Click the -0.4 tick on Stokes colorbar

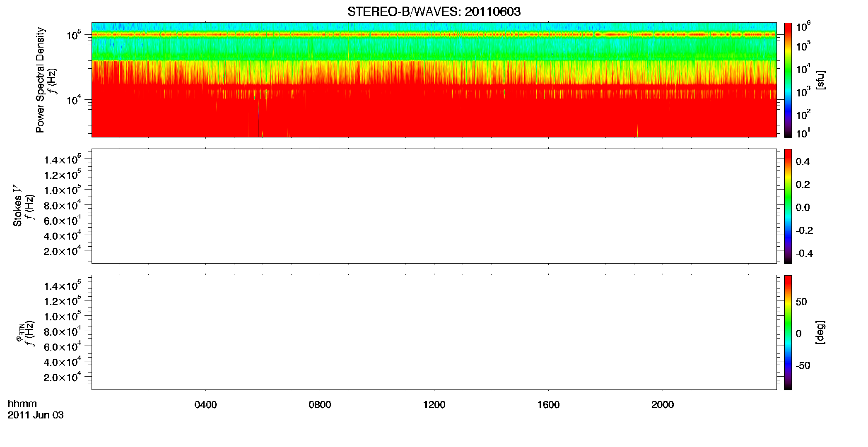804,254
